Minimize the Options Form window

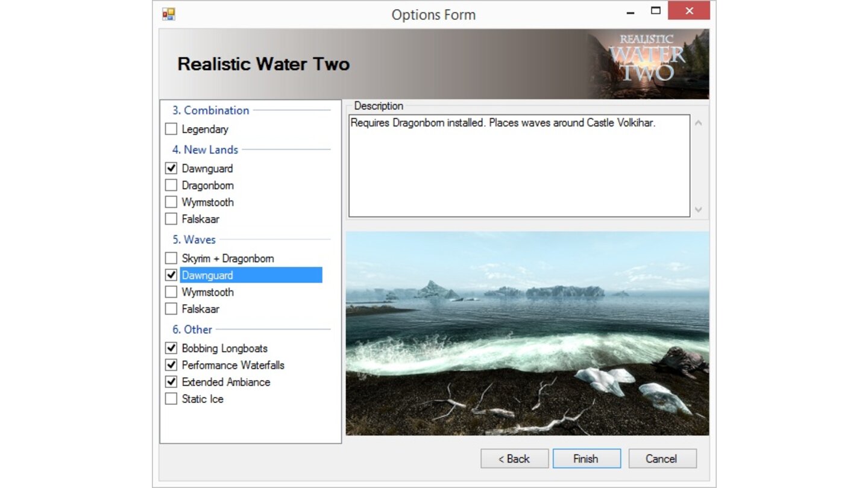point(631,11)
